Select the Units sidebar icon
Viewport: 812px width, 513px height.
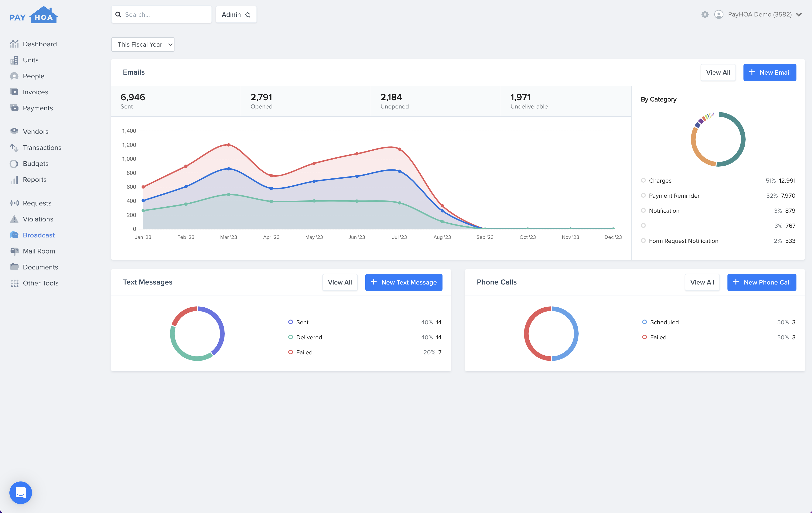(x=14, y=60)
